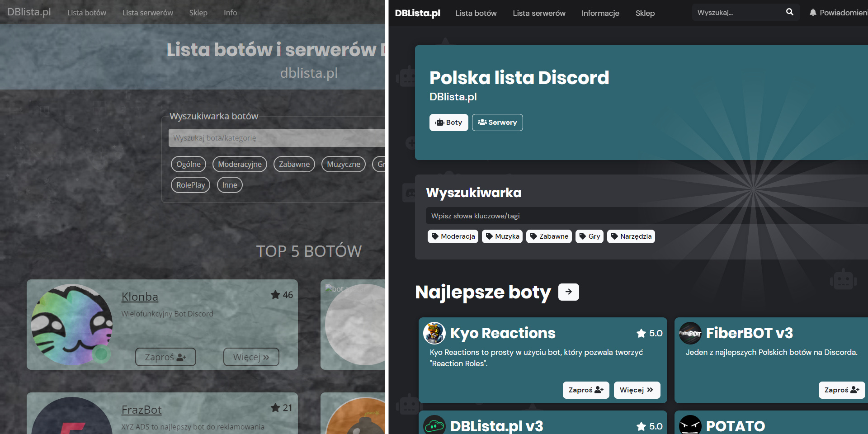Select the Muzyka tag filter
The height and width of the screenshot is (434, 868).
(502, 236)
